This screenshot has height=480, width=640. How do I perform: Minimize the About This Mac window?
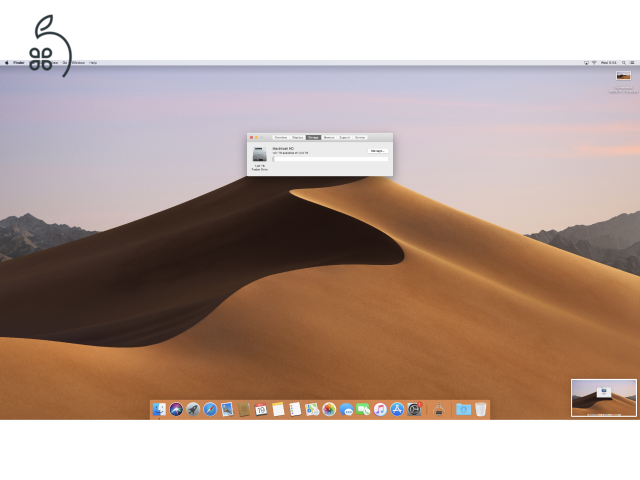pos(257,138)
